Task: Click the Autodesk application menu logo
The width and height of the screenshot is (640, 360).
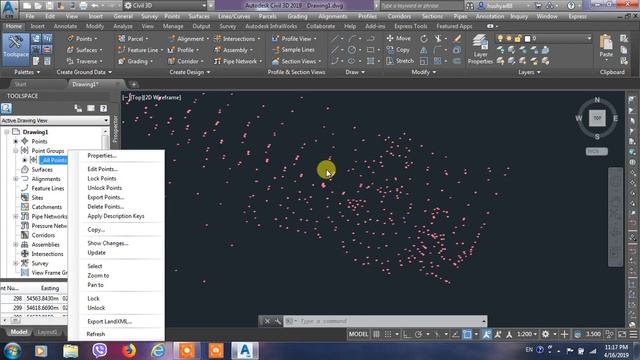Action: pyautogui.click(x=9, y=9)
